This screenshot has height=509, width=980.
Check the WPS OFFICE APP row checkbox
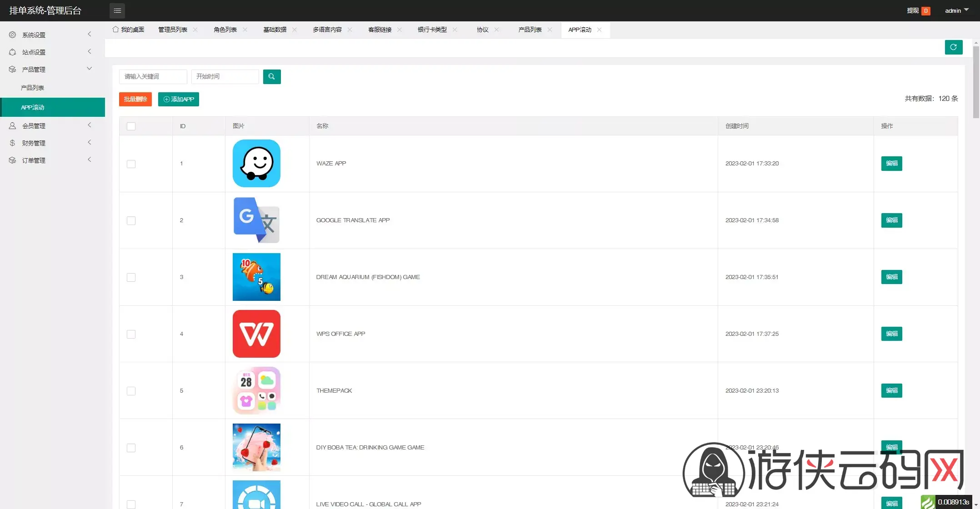pyautogui.click(x=131, y=334)
